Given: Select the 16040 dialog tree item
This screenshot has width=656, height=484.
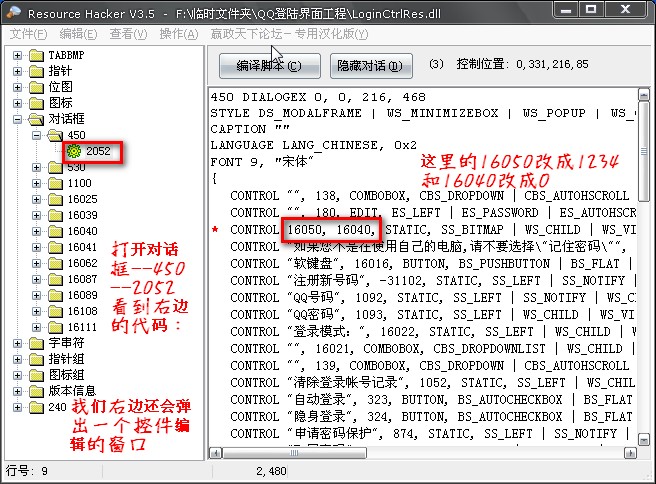Looking at the screenshot, I should 81,231.
